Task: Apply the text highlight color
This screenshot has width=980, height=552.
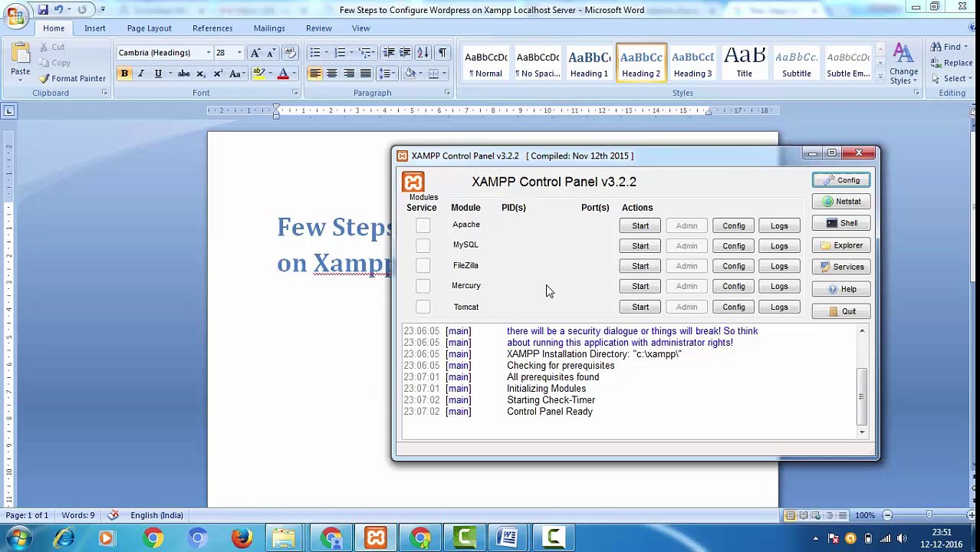Action: coord(259,74)
